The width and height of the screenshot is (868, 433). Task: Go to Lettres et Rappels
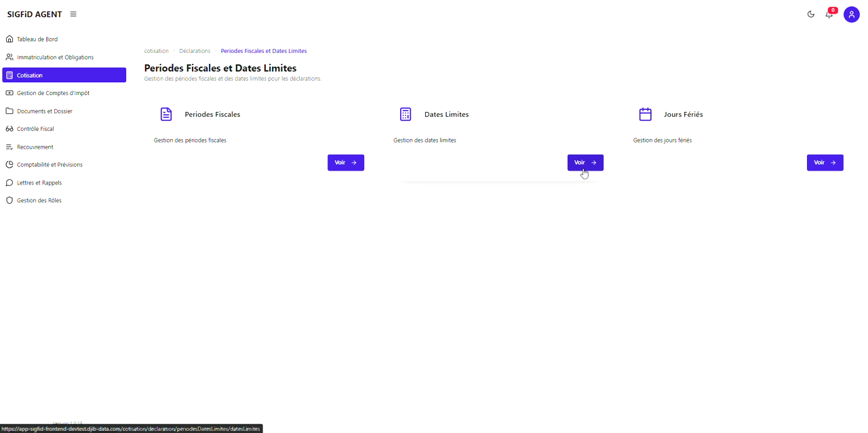click(x=39, y=183)
